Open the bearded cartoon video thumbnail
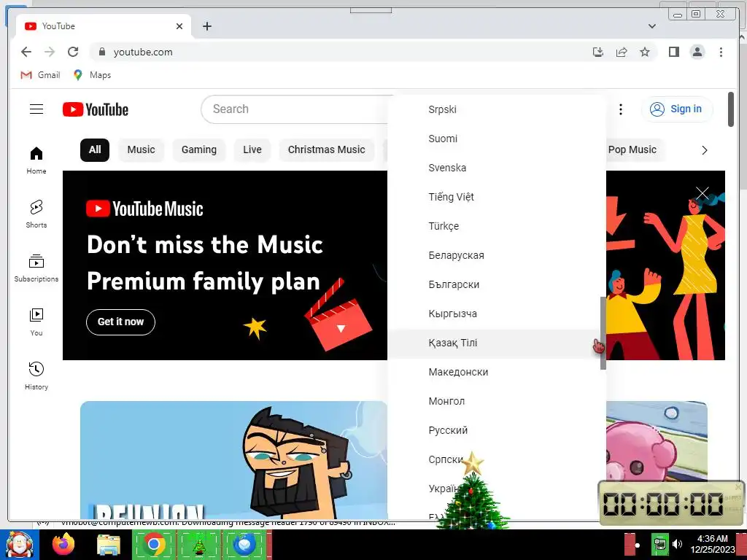 pos(233,460)
